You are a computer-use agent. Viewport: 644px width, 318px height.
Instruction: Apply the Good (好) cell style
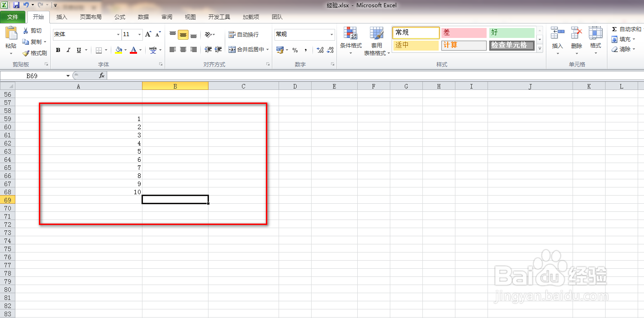pos(511,33)
